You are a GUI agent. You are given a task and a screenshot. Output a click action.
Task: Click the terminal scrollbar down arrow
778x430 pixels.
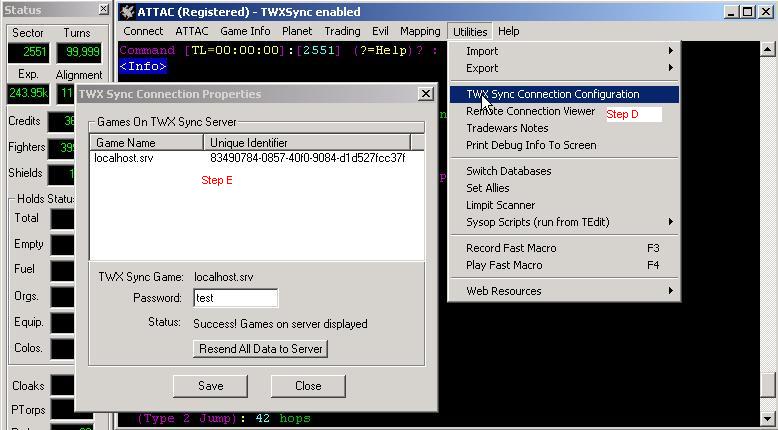point(767,418)
